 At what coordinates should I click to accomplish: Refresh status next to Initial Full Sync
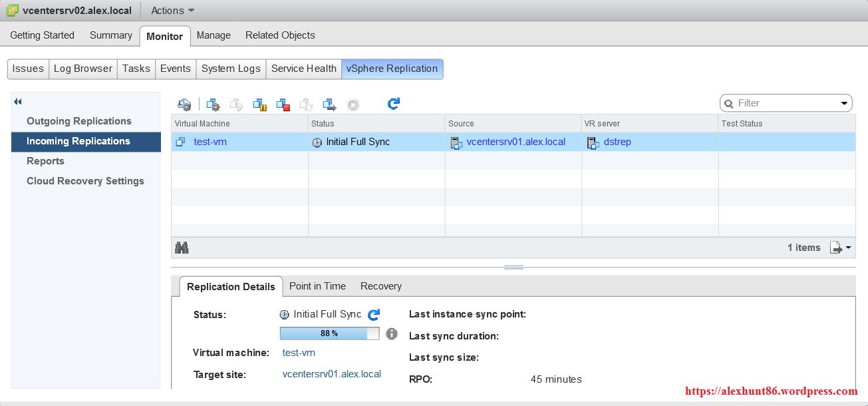pyautogui.click(x=374, y=314)
